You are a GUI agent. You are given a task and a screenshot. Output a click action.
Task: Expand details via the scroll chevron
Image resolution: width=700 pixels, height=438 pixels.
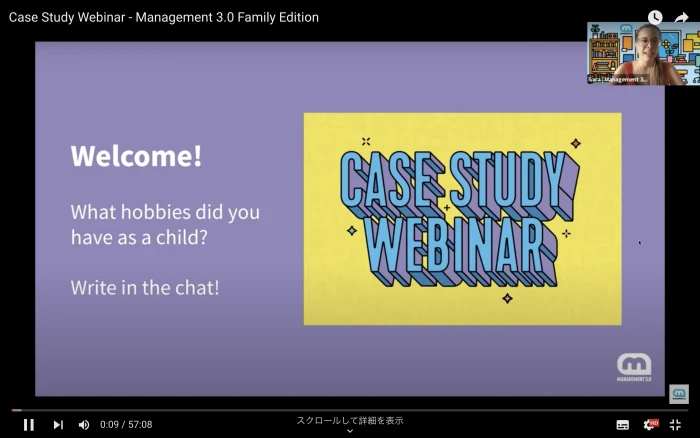(350, 432)
